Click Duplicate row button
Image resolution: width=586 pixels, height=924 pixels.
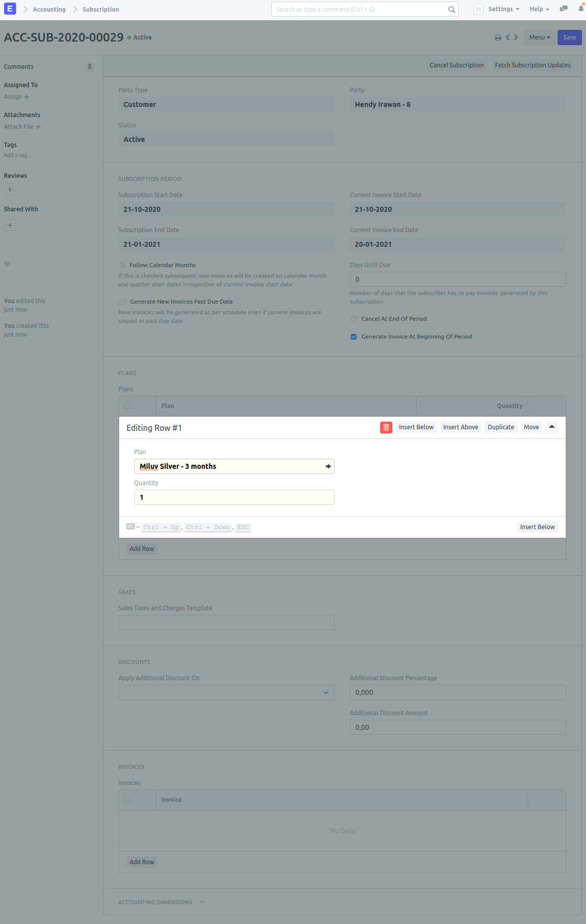click(x=501, y=427)
